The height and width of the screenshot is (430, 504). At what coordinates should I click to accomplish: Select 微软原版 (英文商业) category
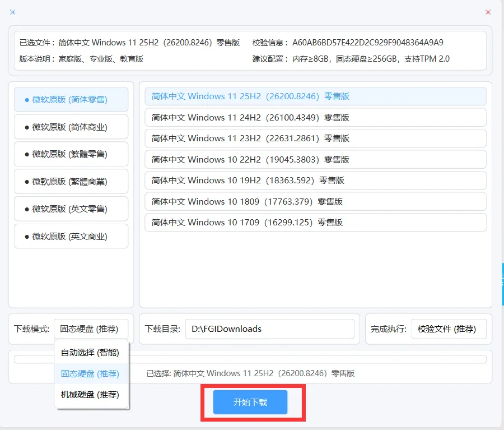(x=71, y=236)
